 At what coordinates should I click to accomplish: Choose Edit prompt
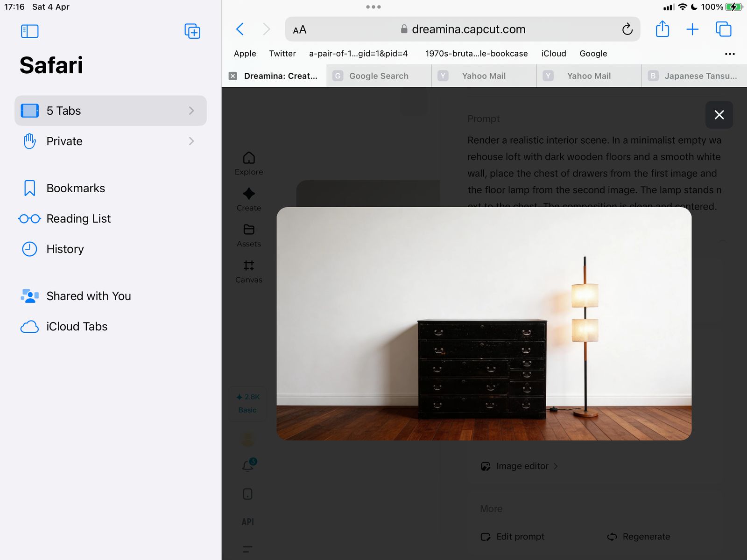513,537
